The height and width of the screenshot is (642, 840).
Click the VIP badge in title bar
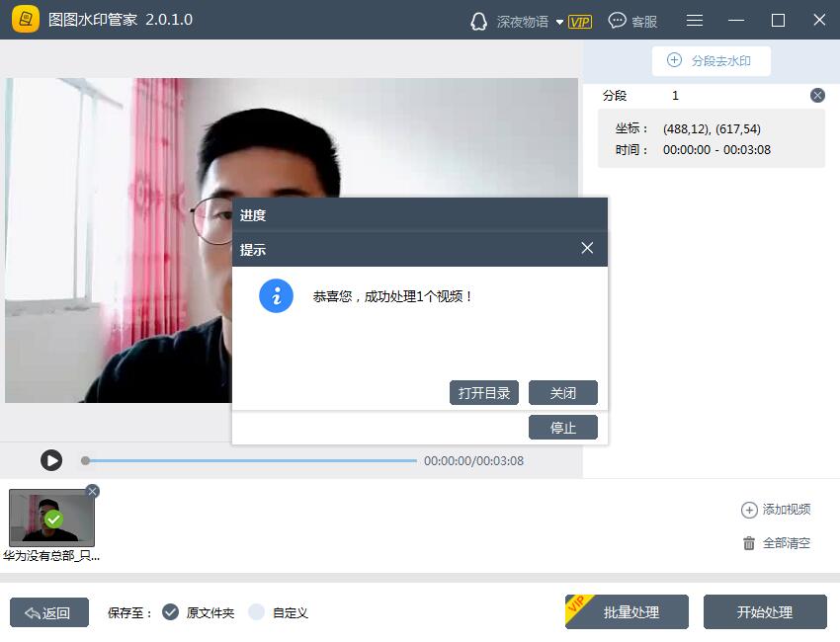tap(580, 22)
